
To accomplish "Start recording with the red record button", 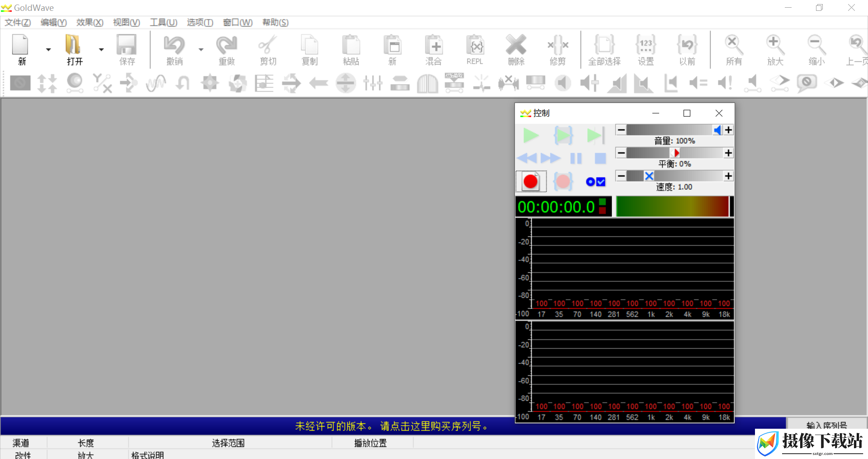I will tap(531, 182).
